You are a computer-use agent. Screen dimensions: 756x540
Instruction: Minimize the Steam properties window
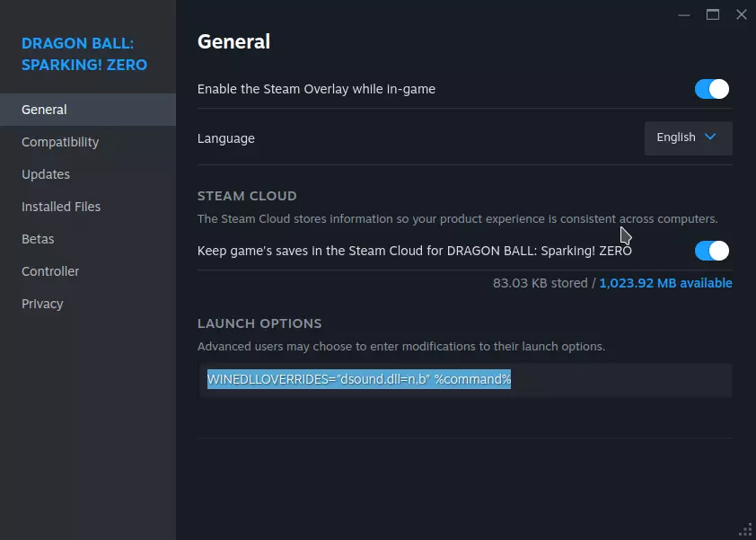[685, 14]
